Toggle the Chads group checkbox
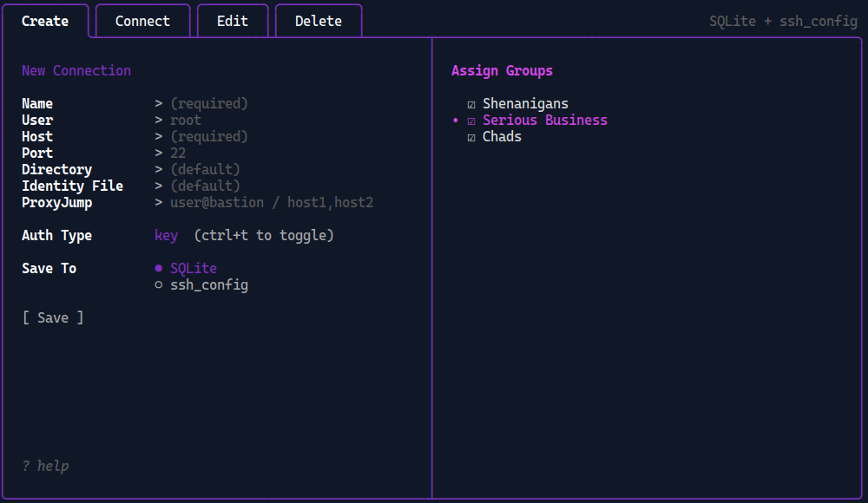This screenshot has height=503, width=868. (x=471, y=138)
